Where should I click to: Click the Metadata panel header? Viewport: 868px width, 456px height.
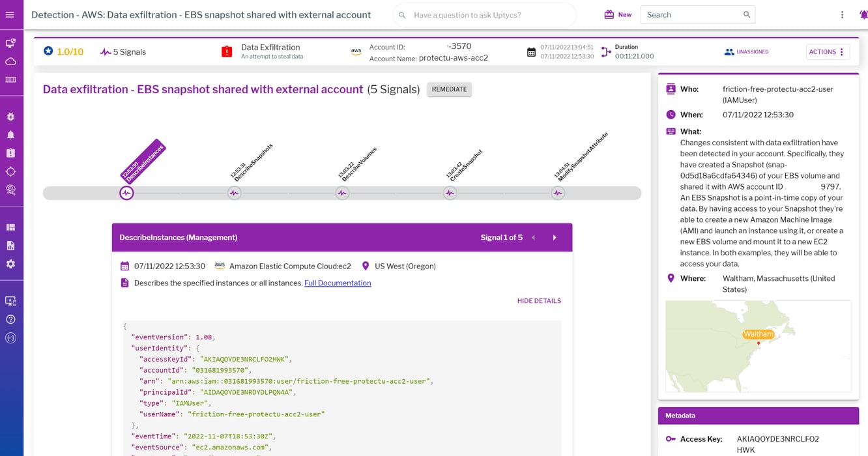pos(759,415)
